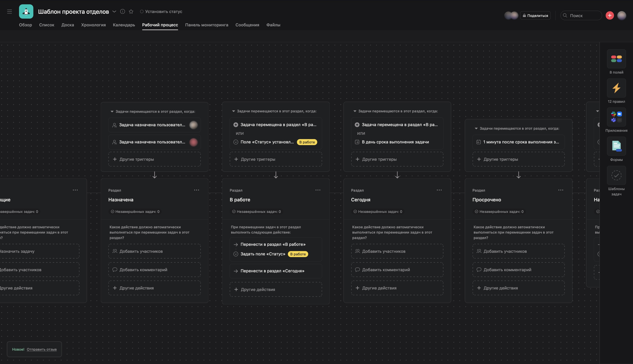Open the user profile avatar
Viewport: 633px width, 364px height.
pos(622,15)
